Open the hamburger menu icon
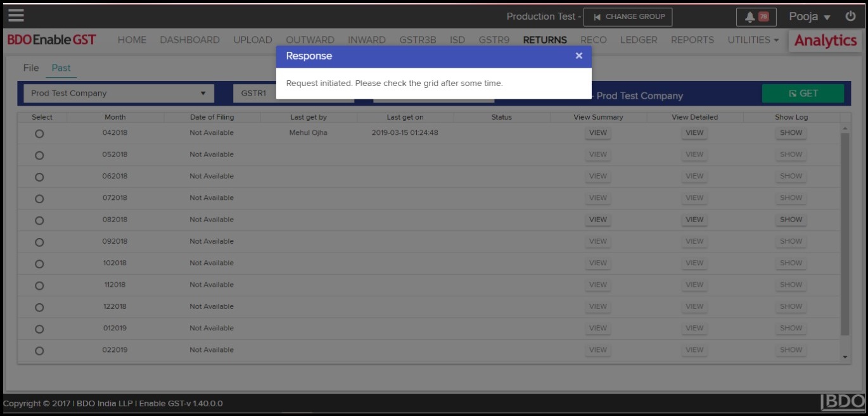The height and width of the screenshot is (419, 868). click(16, 16)
